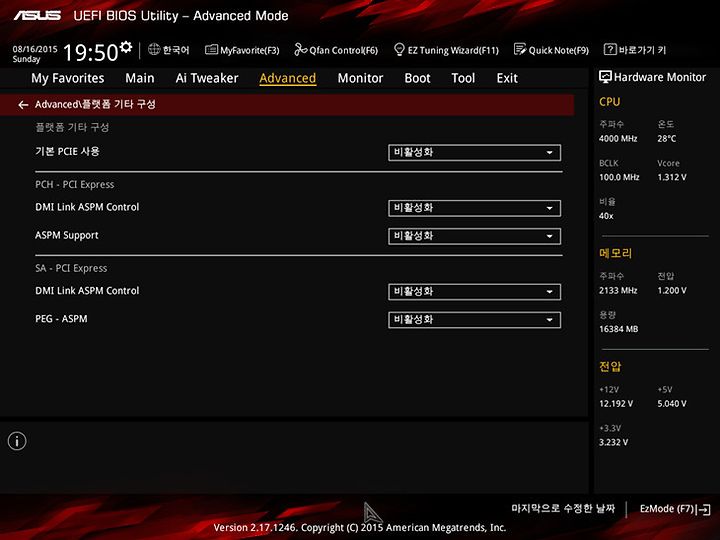Click the PCH - PCI Express heading

75,185
